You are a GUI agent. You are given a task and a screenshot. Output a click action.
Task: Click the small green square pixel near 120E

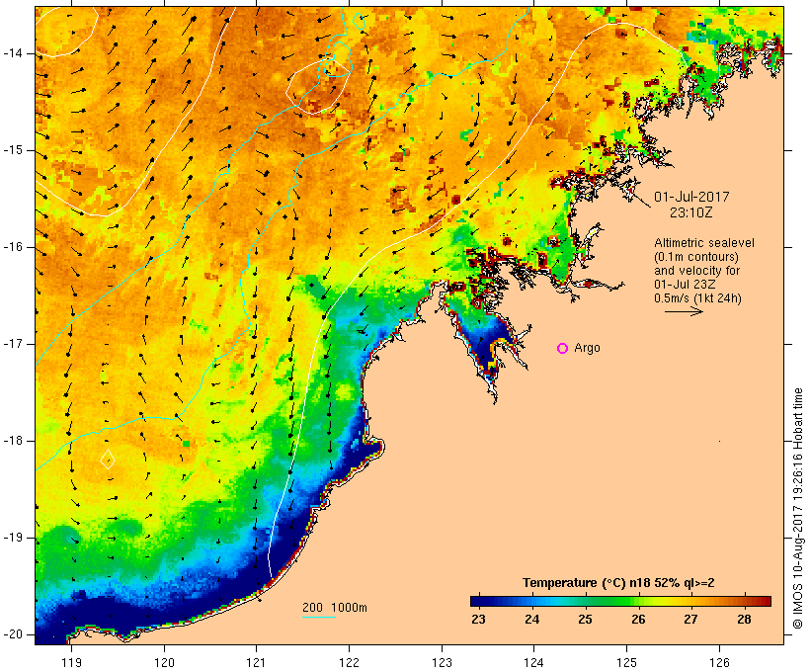[186, 444]
